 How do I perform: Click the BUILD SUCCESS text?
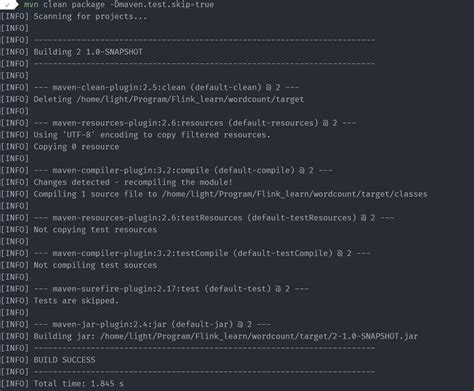coord(64,360)
